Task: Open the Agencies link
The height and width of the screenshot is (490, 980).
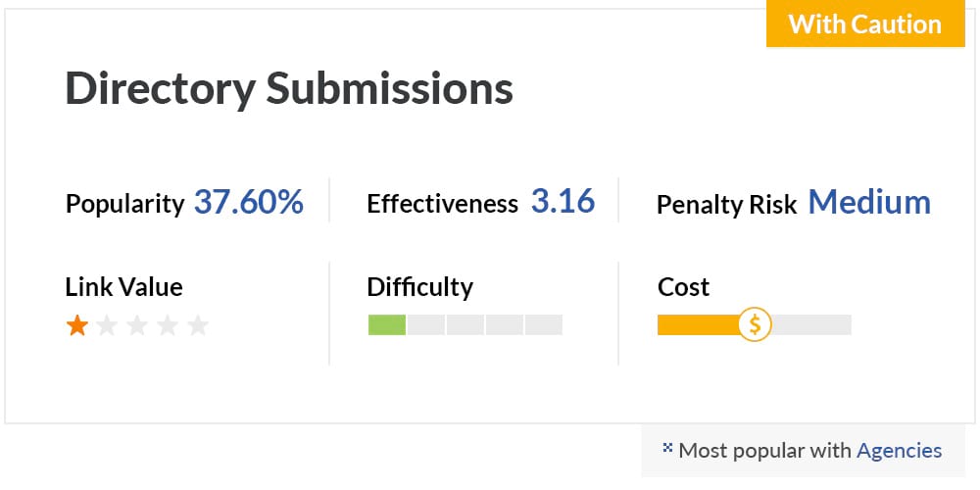Action: pos(899,450)
